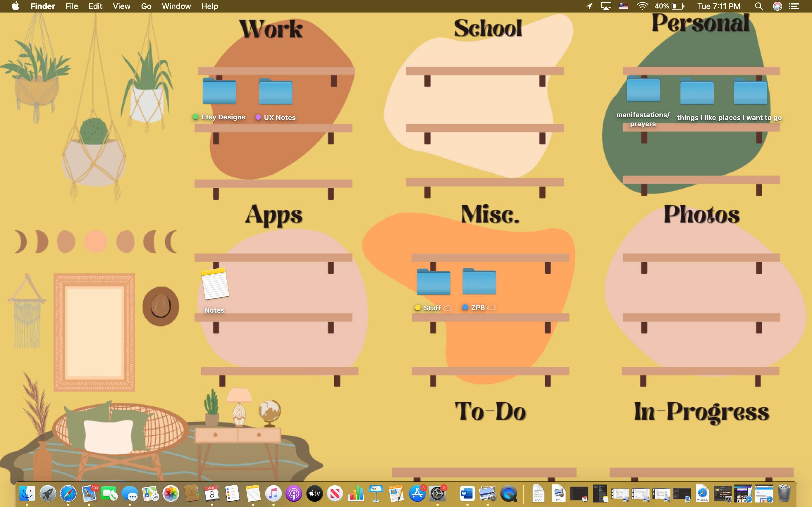
Task: Open the battery percentage menu
Action: click(x=668, y=6)
